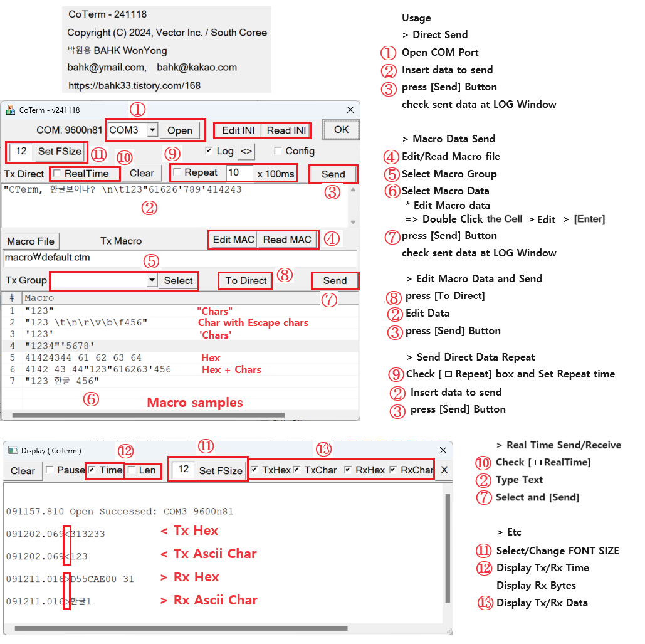Click repeat interval field showing 10
The width and height of the screenshot is (645, 644).
(x=239, y=172)
